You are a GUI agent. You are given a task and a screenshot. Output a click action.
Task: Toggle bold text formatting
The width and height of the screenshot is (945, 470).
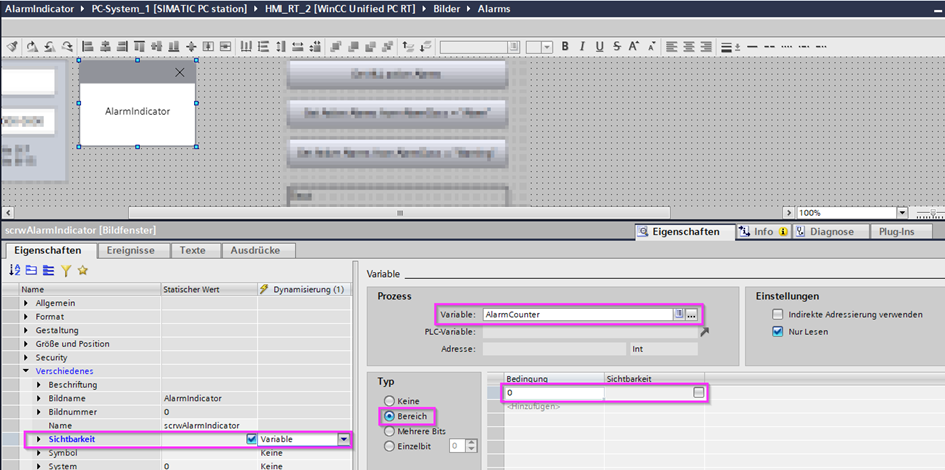(565, 46)
